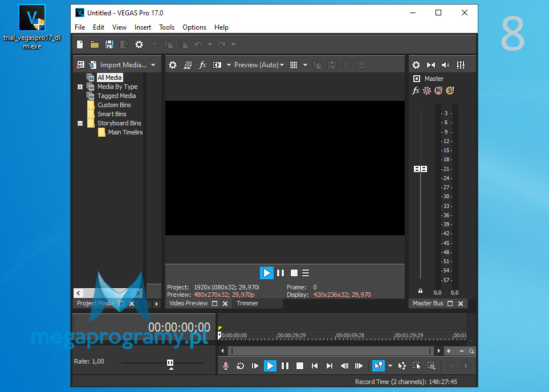Collapse the Storyboard Bins node
The width and height of the screenshot is (549, 392).
click(80, 123)
